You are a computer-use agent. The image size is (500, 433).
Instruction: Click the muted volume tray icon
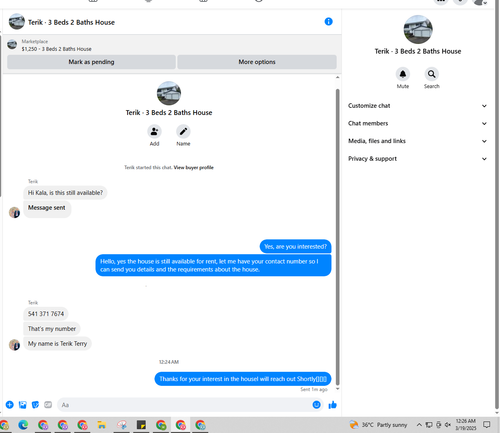pyautogui.click(x=448, y=425)
